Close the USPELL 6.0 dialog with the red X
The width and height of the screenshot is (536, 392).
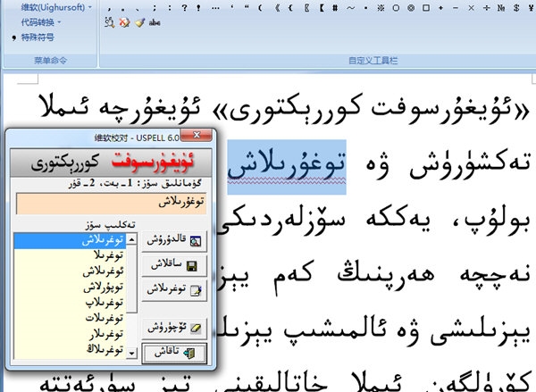(x=197, y=135)
